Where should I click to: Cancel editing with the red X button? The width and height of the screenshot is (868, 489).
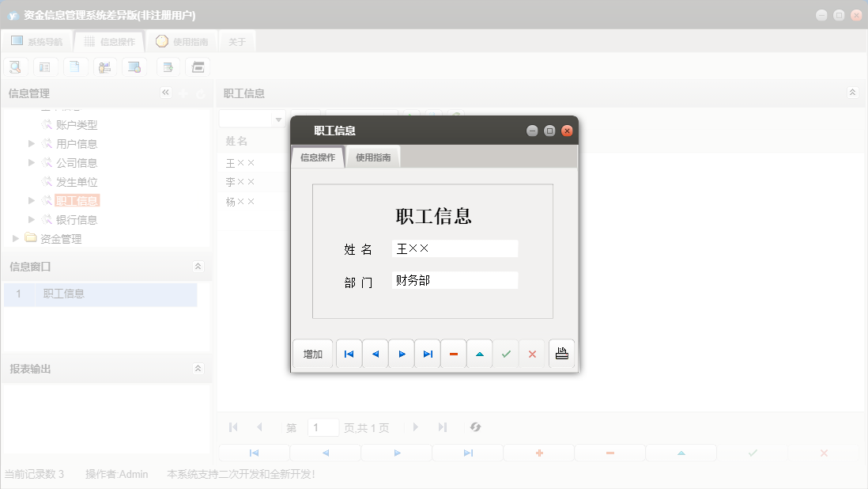531,354
